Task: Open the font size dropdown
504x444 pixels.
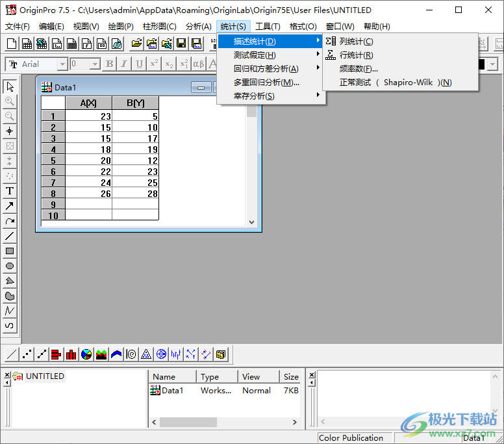Action: pos(95,64)
